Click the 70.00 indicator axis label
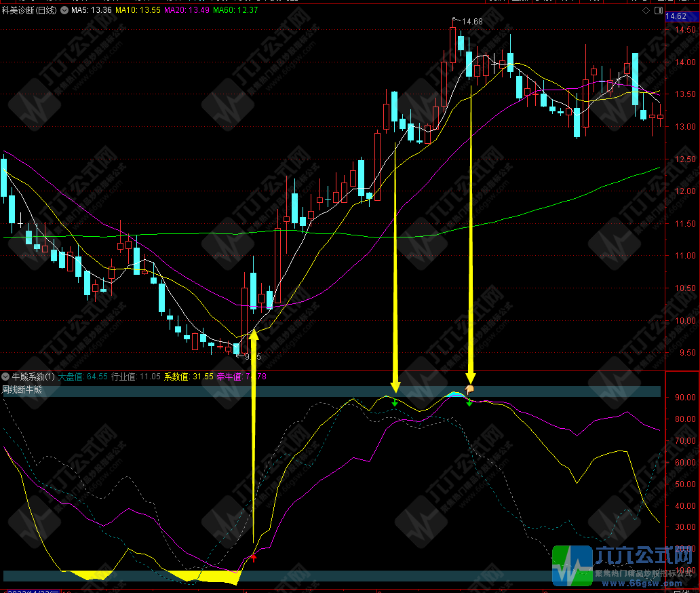 click(x=685, y=441)
